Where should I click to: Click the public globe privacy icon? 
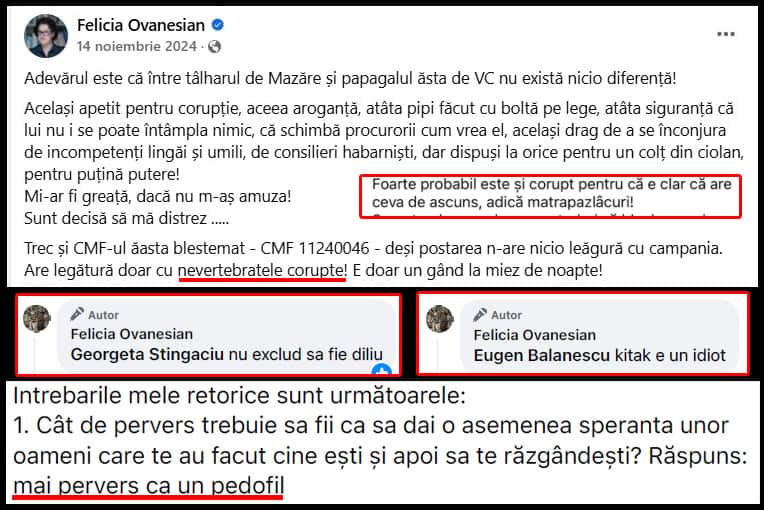pos(214,47)
